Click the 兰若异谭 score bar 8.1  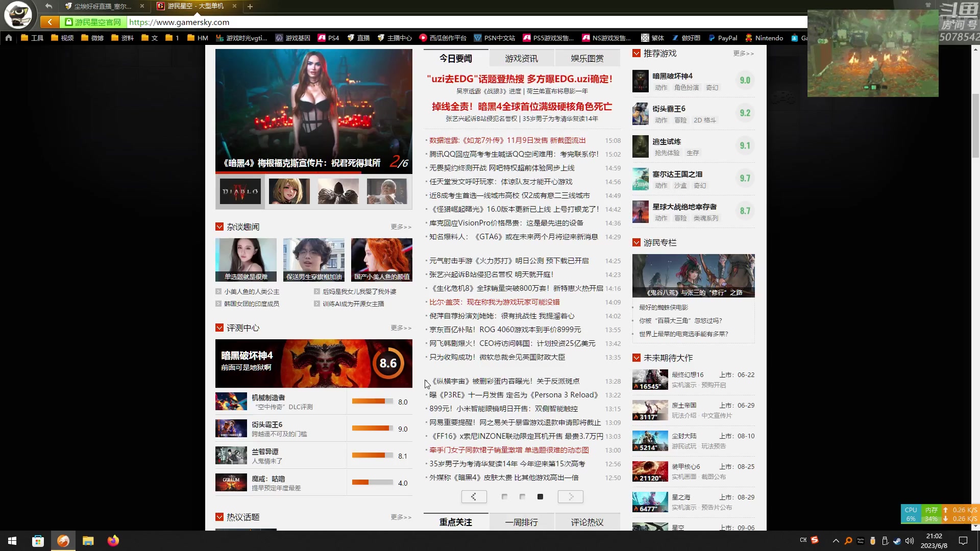click(x=373, y=456)
